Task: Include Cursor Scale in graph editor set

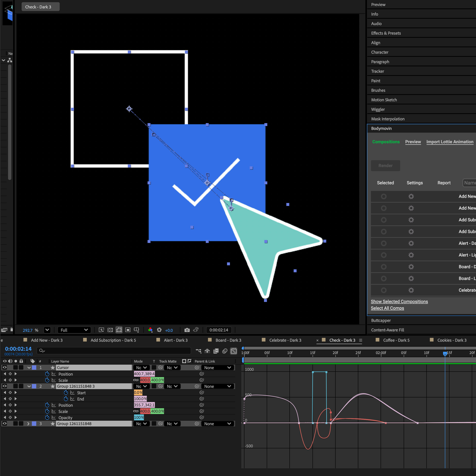Action: point(54,380)
